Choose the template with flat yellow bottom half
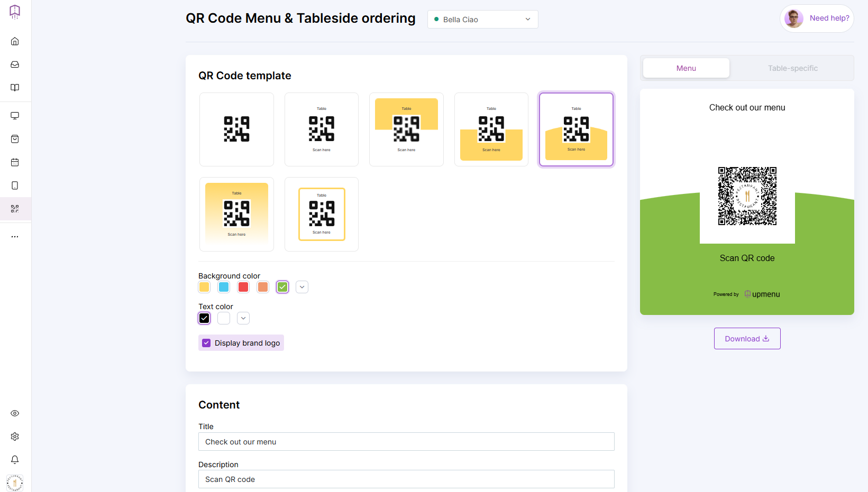 coord(491,129)
